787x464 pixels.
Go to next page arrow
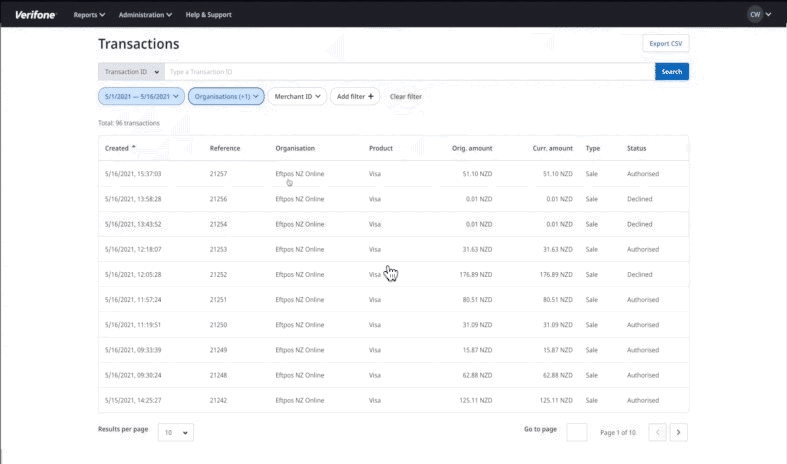coord(679,432)
